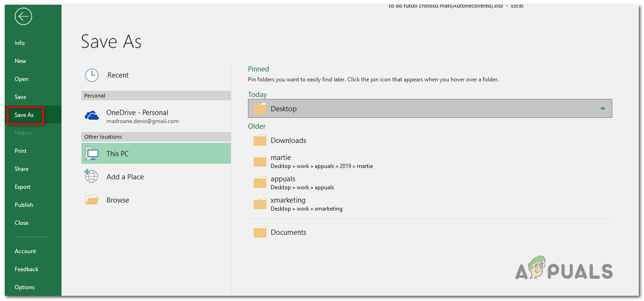
Task: Click the Documents folder icon
Action: pos(260,232)
